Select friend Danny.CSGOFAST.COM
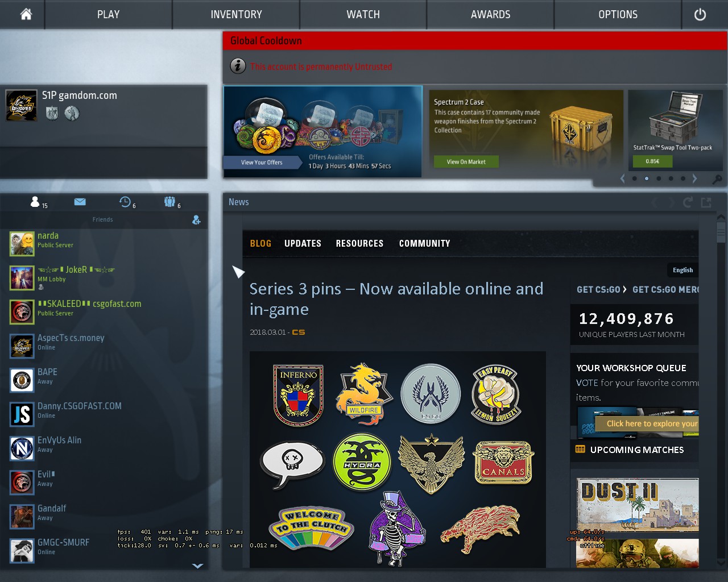Screen dimensions: 728x582 tap(108, 414)
